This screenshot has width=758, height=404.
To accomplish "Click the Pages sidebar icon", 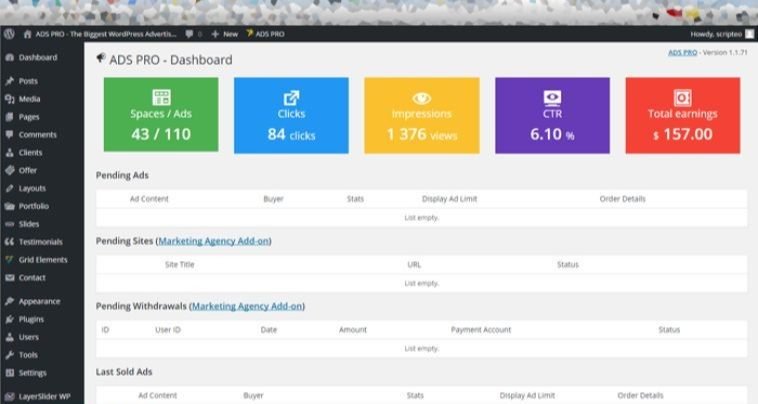I will pyautogui.click(x=10, y=116).
